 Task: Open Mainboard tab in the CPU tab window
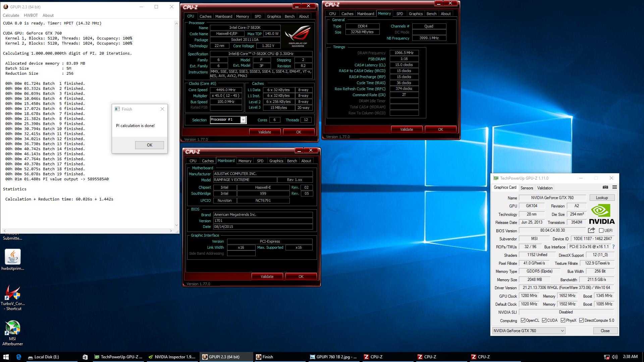[x=224, y=16]
